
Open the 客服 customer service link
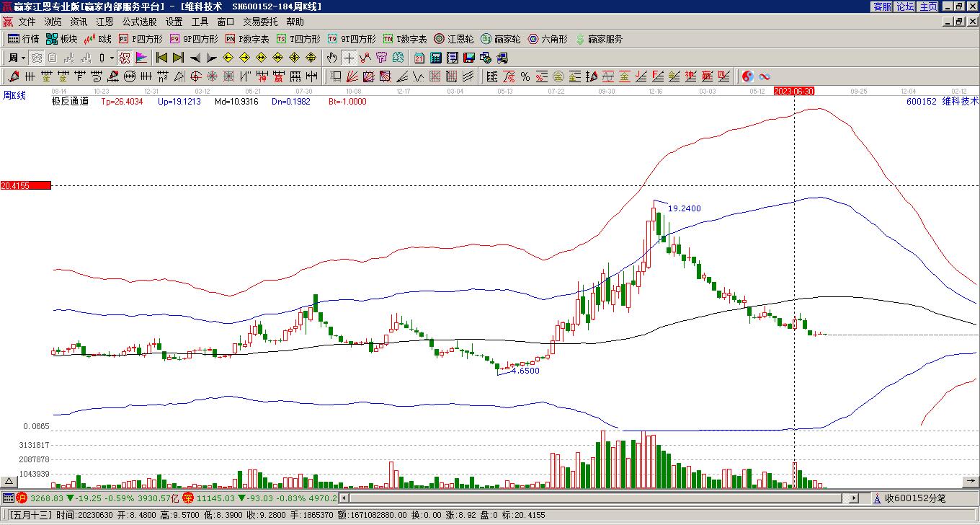[x=882, y=6]
